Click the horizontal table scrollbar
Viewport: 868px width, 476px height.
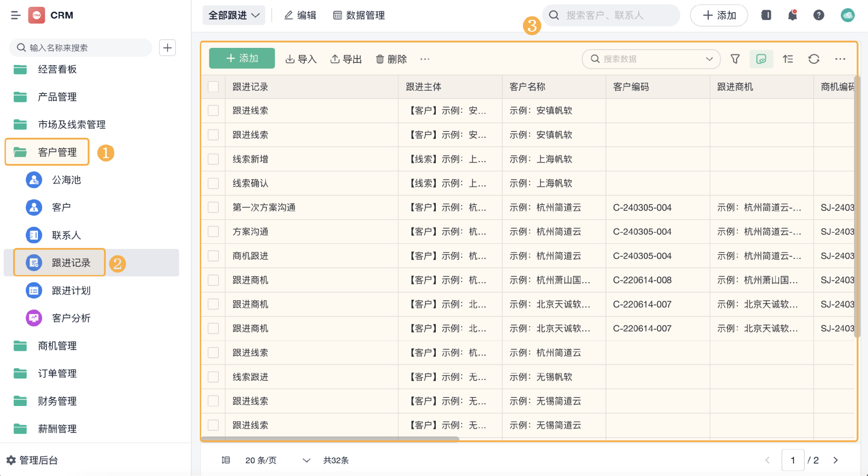coord(330,438)
